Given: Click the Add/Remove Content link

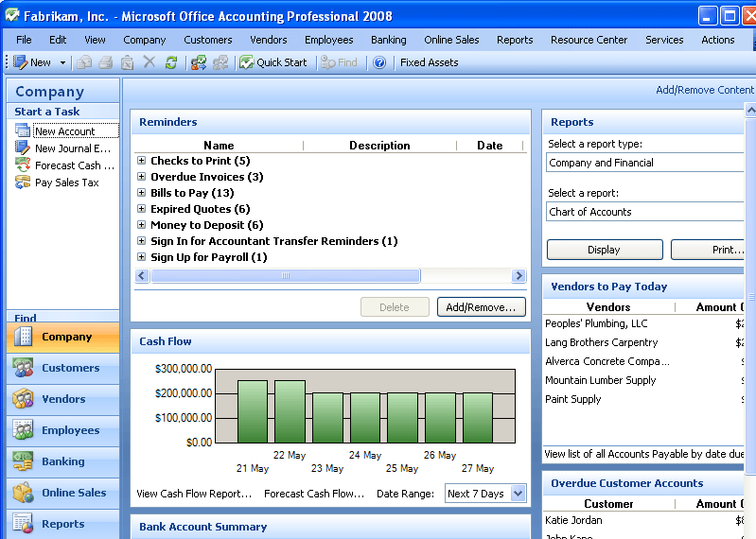Looking at the screenshot, I should click(704, 90).
